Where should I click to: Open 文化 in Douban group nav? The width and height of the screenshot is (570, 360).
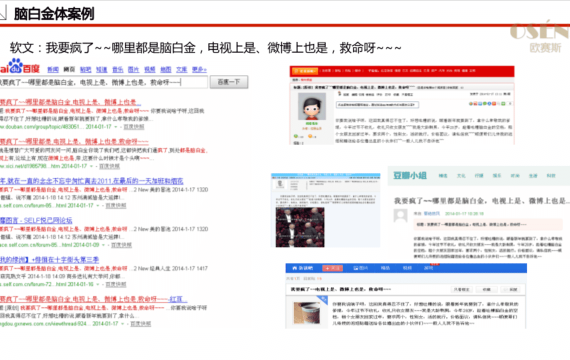(x=461, y=176)
